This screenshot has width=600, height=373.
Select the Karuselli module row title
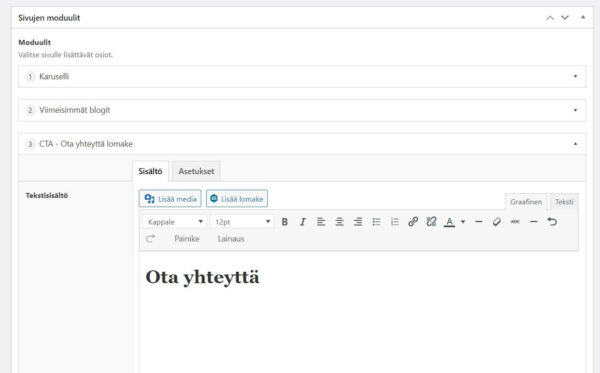click(x=54, y=77)
